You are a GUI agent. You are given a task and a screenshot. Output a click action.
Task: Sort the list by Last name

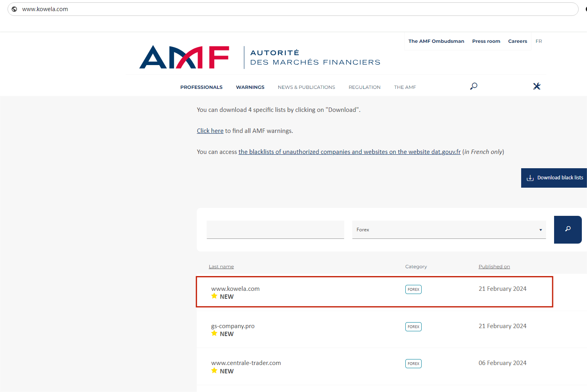(221, 267)
